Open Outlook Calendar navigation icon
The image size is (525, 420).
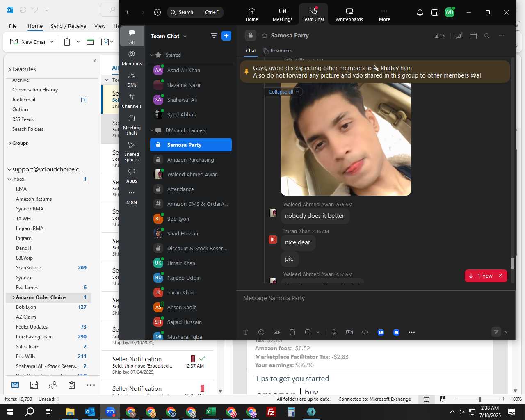(34, 385)
